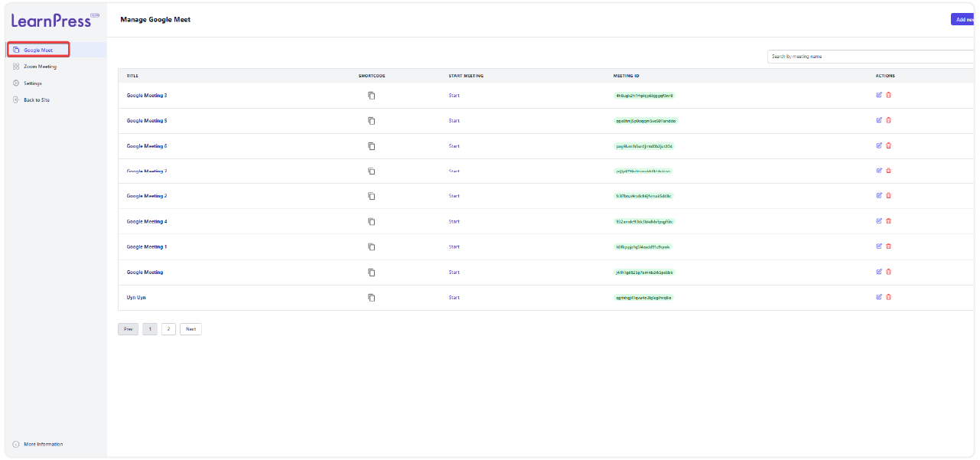Select Google Meet in the sidebar
The height and width of the screenshot is (460, 980).
tap(38, 50)
